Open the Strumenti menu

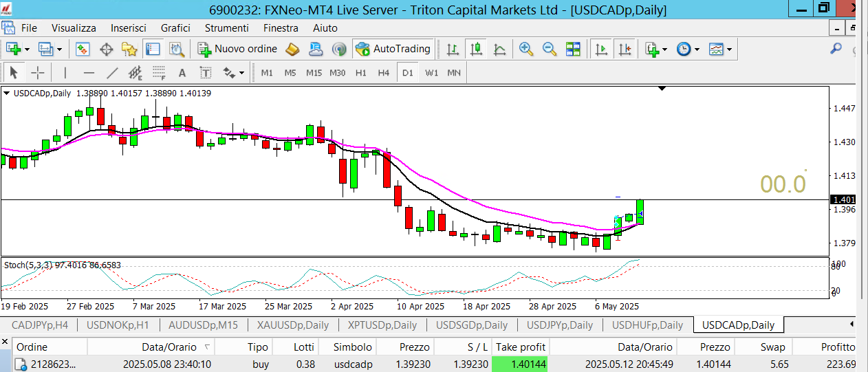coord(227,28)
